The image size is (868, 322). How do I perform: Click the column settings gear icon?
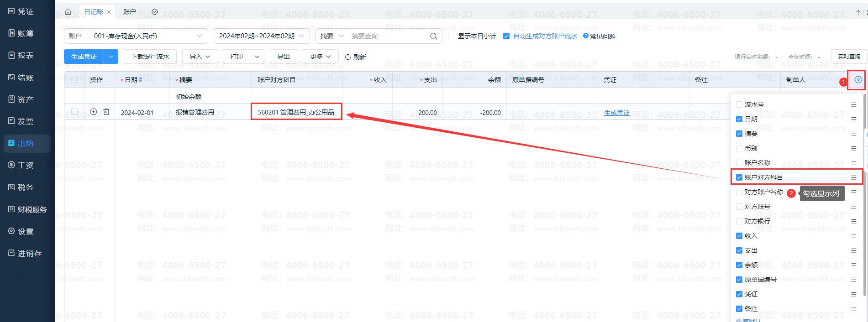click(x=858, y=80)
